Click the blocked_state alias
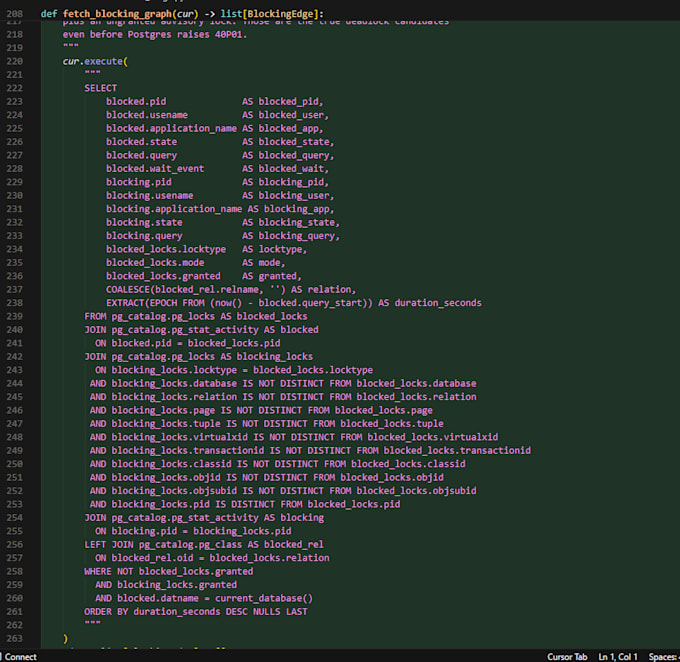680x662 pixels. coord(294,142)
